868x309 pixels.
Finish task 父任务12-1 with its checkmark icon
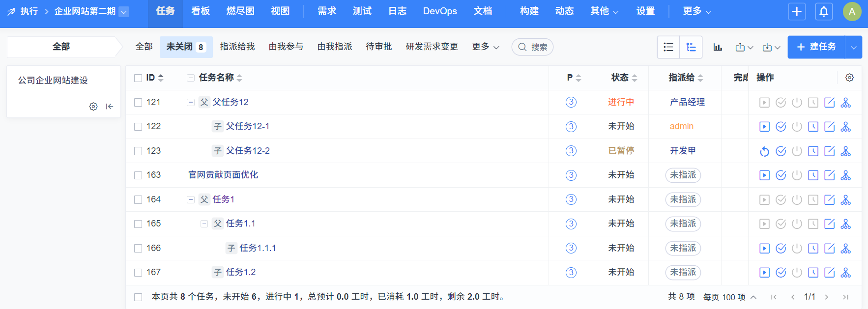(781, 127)
